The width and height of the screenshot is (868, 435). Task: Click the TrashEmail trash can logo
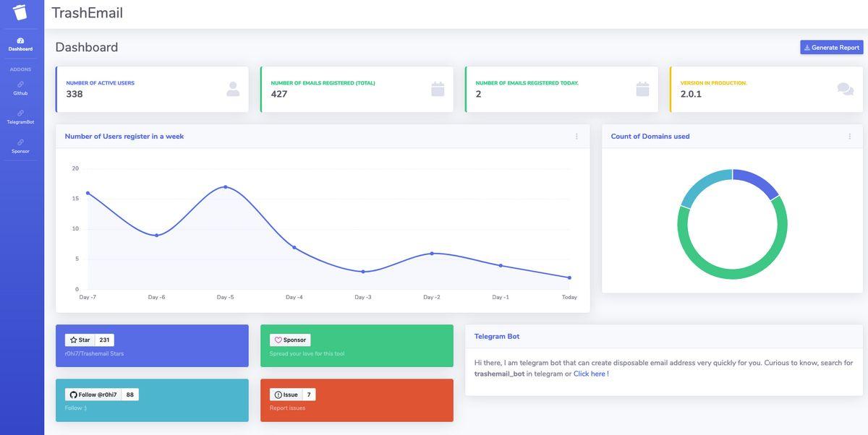point(20,12)
